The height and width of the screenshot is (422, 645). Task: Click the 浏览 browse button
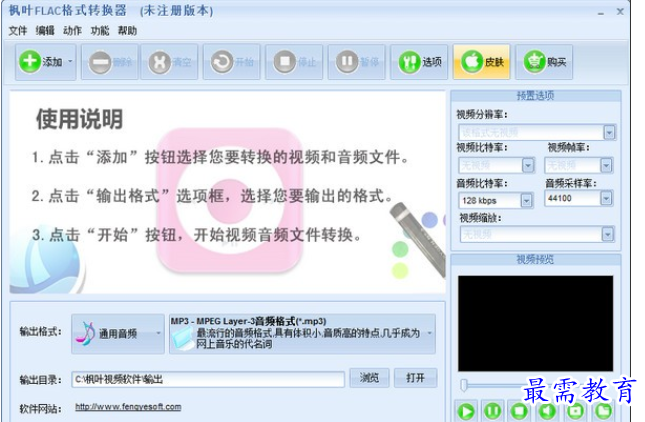coord(369,378)
